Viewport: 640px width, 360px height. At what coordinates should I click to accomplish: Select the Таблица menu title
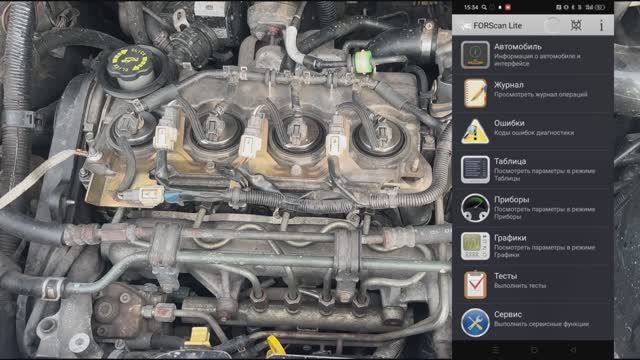(x=510, y=161)
